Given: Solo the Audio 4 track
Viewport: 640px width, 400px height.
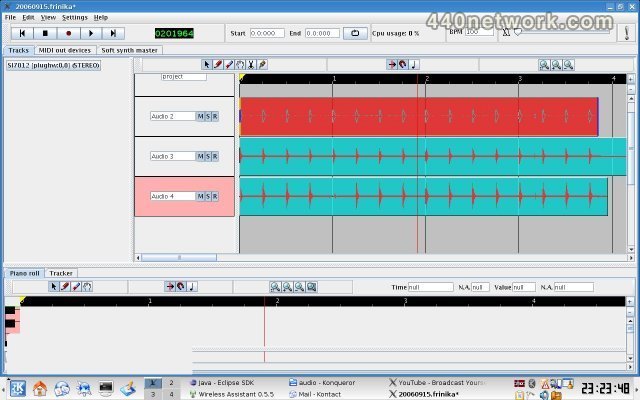Looking at the screenshot, I should [208, 196].
